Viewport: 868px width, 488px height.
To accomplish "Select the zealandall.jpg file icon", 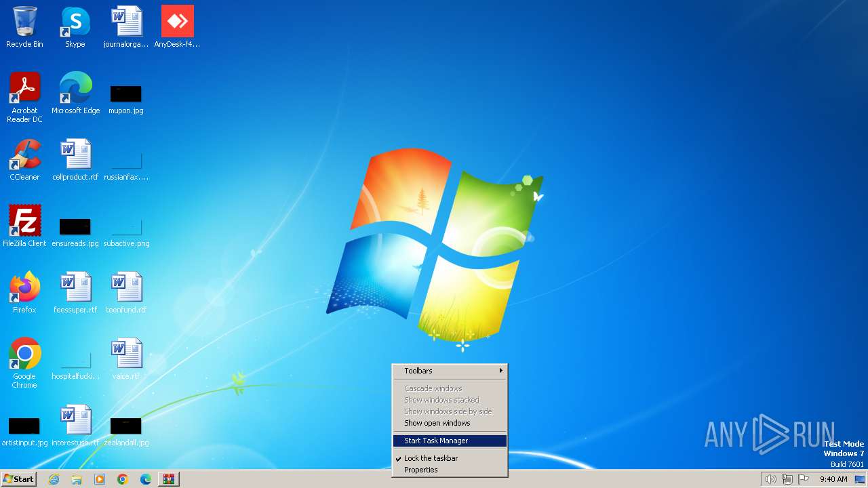I will (x=126, y=432).
